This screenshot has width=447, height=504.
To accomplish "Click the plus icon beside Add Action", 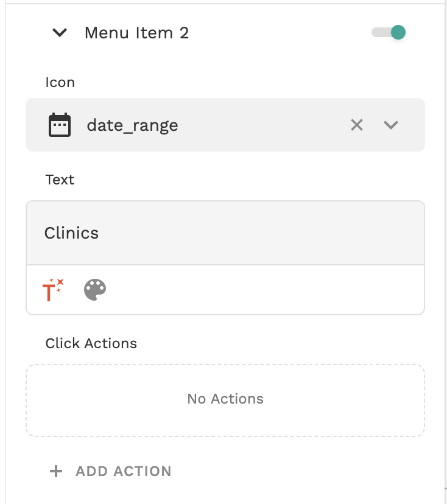I will (x=56, y=471).
